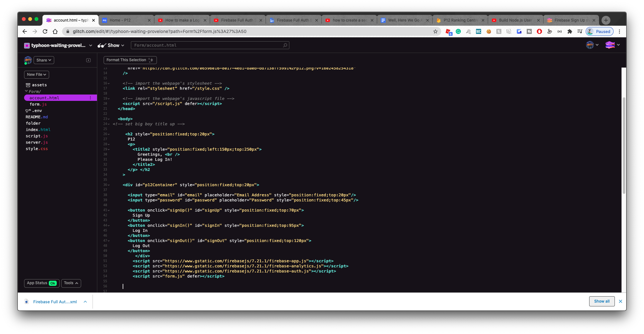Click the Paused profile button
Image resolution: width=644 pixels, height=334 pixels.
(x=600, y=31)
